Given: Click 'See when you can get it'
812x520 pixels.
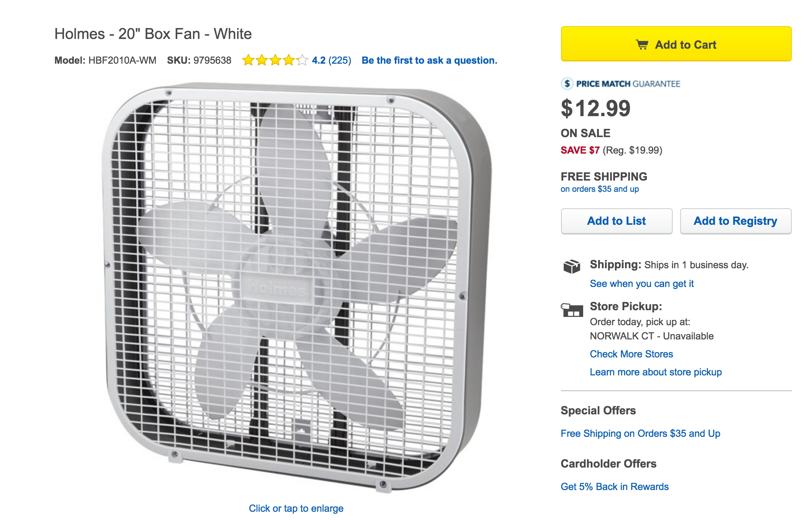Looking at the screenshot, I should [642, 284].
